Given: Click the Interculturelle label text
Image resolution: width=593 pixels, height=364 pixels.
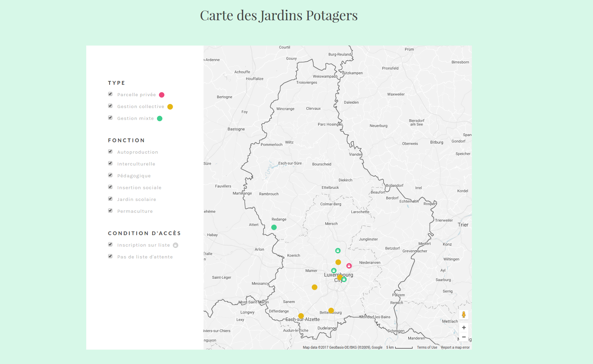Looking at the screenshot, I should point(136,164).
